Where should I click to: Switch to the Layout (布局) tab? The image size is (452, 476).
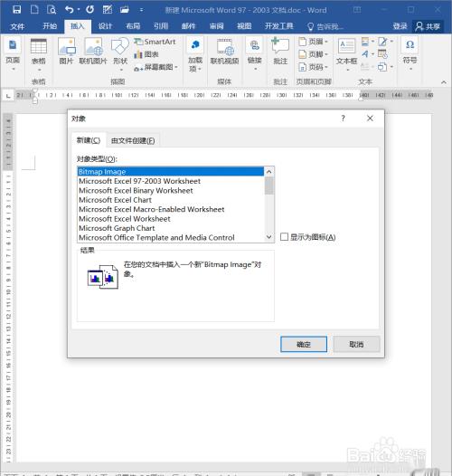pos(133,26)
